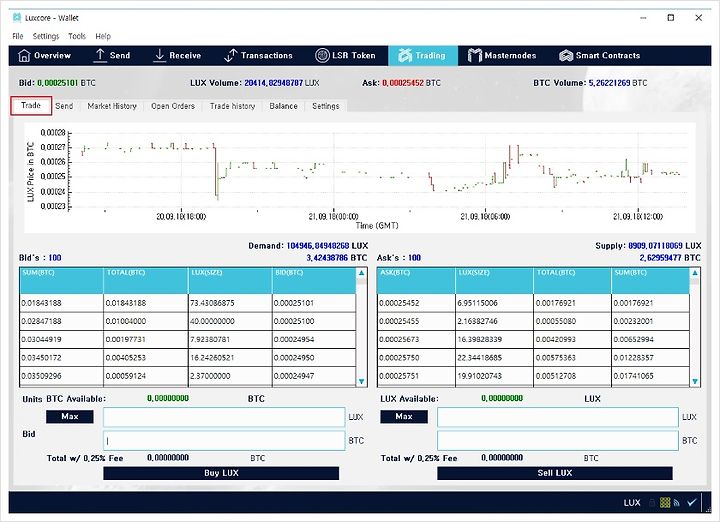720x522 pixels.
Task: Open the Masternodes page
Action: pos(502,56)
